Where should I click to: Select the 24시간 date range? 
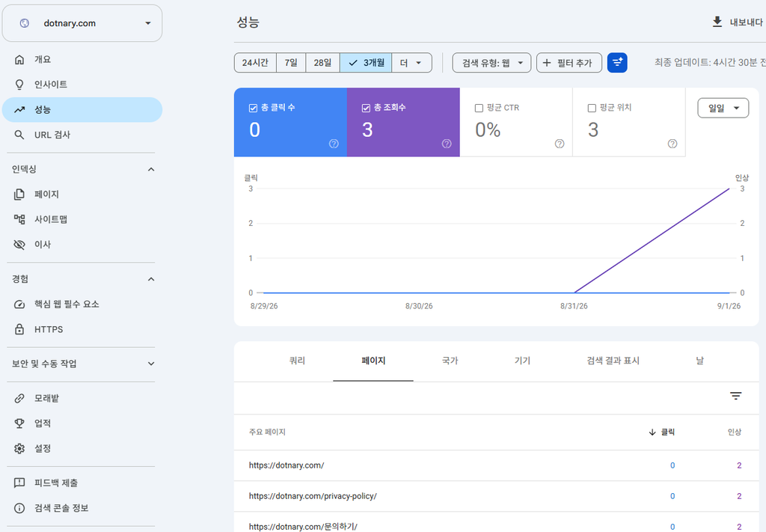click(x=255, y=63)
